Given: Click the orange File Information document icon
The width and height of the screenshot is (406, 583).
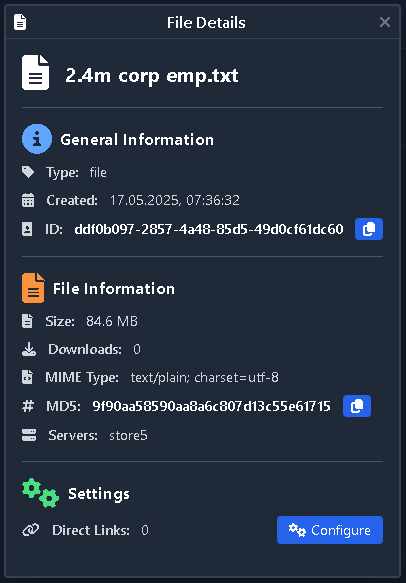Looking at the screenshot, I should pyautogui.click(x=33, y=288).
